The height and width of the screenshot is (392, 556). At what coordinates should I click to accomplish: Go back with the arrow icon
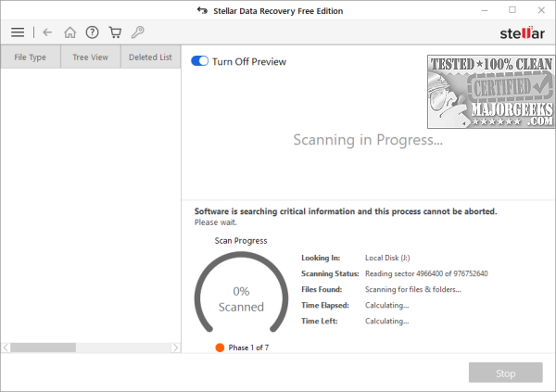[47, 32]
